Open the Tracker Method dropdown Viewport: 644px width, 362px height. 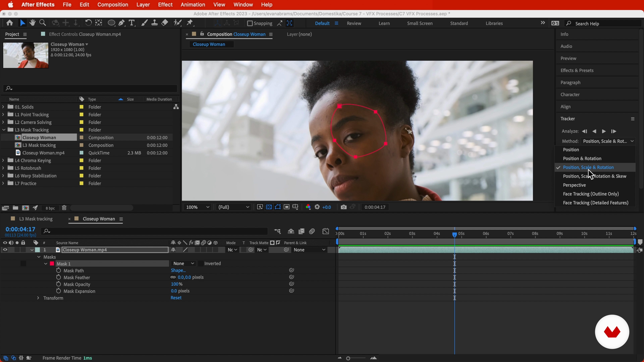point(608,141)
